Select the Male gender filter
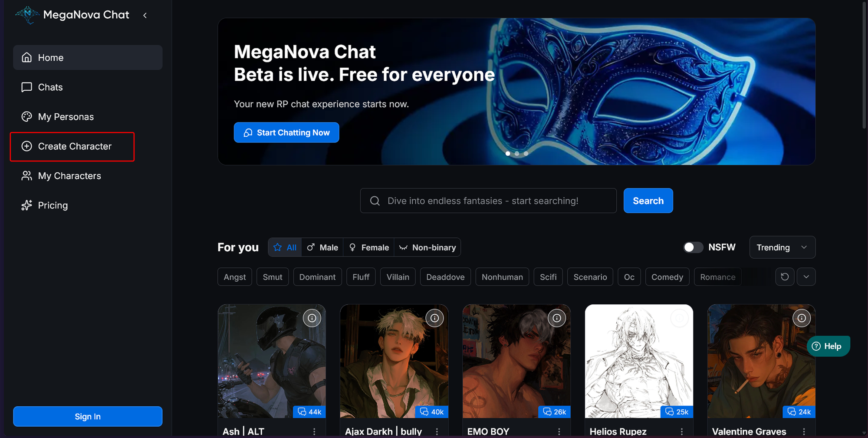This screenshot has height=438, width=868. [x=322, y=247]
